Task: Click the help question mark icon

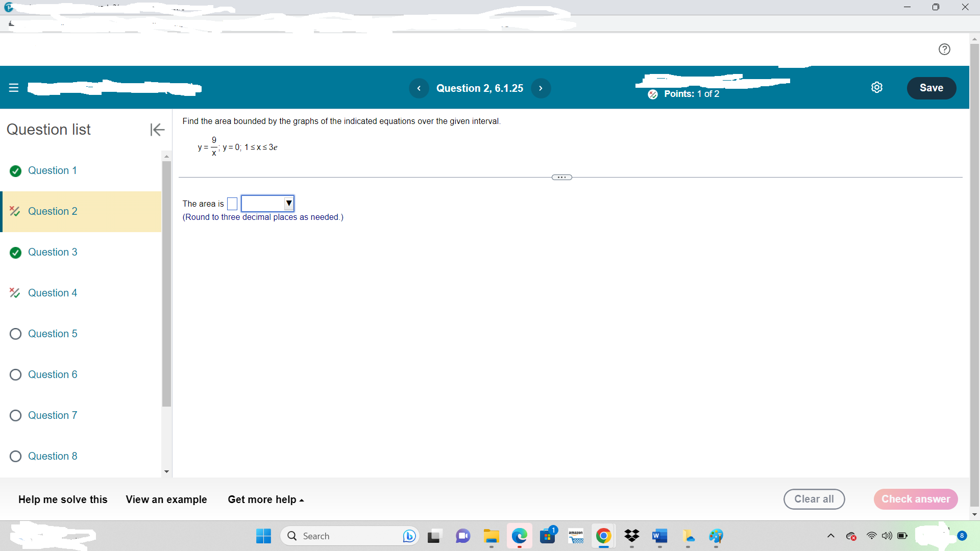Action: click(944, 49)
